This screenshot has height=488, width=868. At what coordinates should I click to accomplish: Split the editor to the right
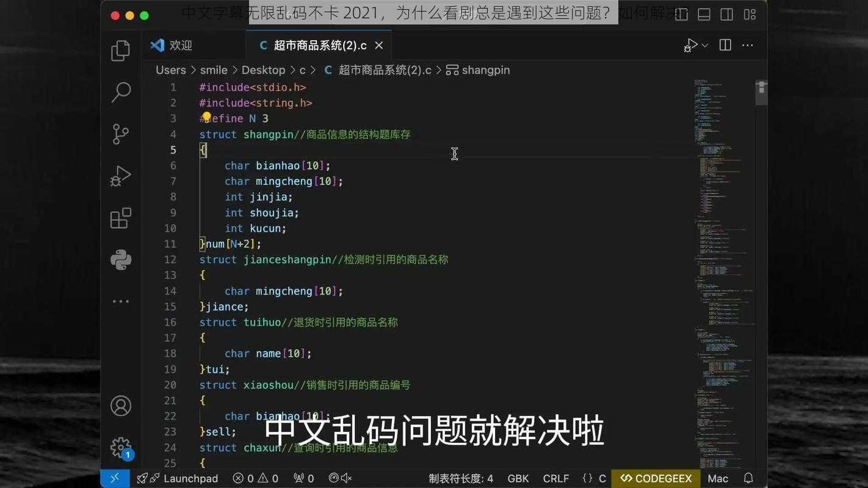tap(725, 45)
